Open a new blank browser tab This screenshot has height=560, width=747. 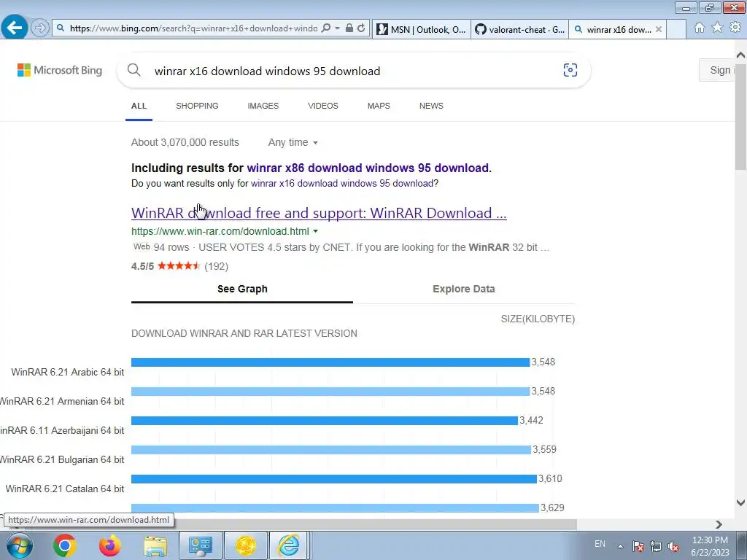676,29
